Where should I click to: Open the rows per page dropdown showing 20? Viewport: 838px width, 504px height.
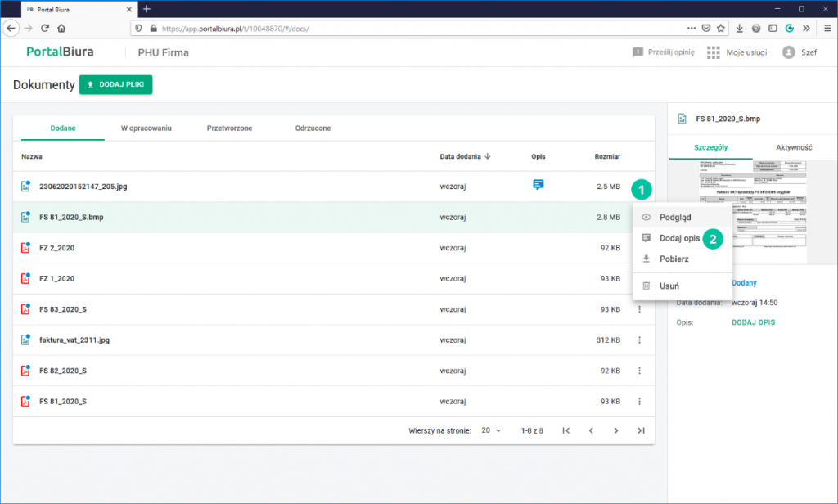pyautogui.click(x=491, y=431)
